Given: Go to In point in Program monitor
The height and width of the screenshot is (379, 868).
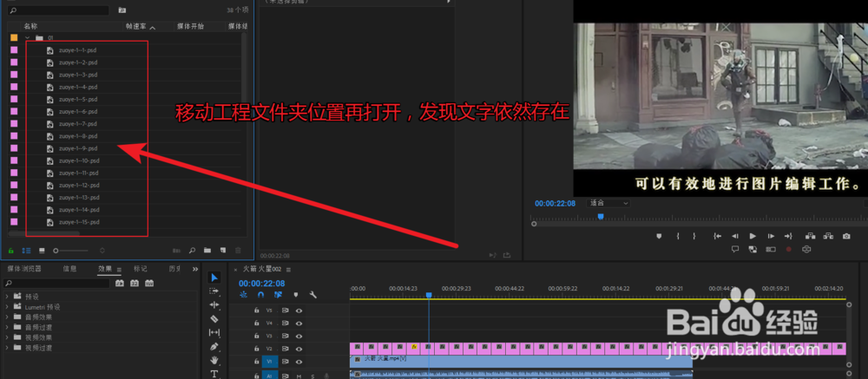Looking at the screenshot, I should [x=718, y=236].
